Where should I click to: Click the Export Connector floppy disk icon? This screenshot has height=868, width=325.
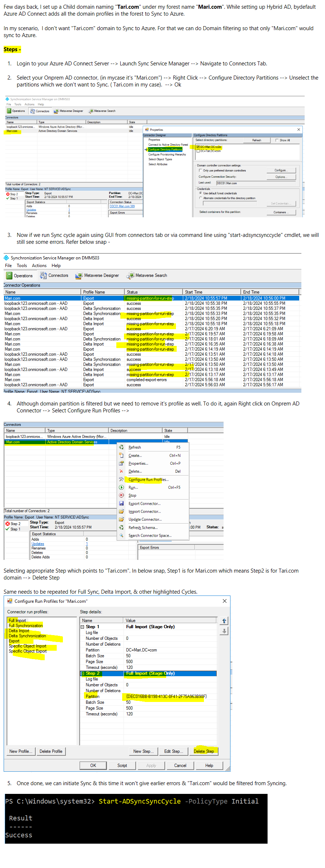click(x=121, y=504)
